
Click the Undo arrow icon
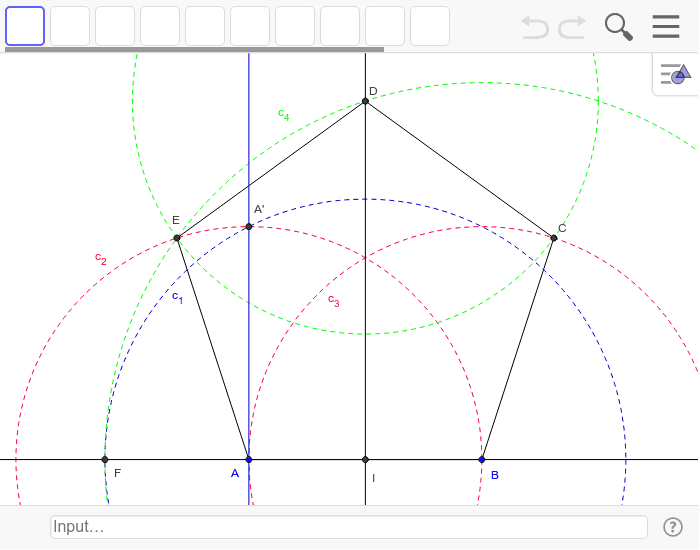pos(535,27)
